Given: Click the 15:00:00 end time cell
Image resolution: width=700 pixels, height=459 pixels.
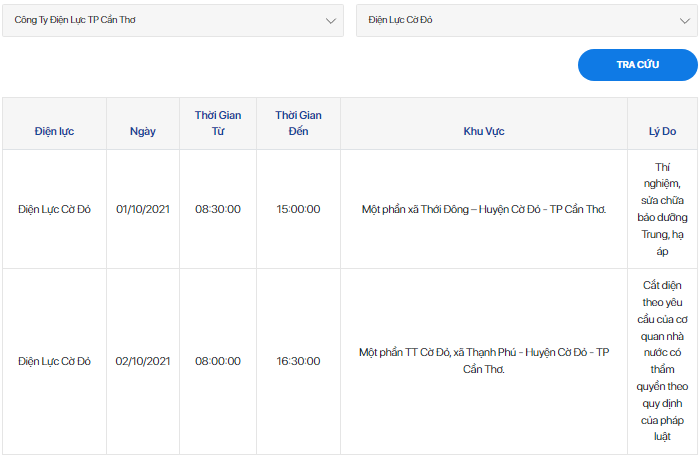Looking at the screenshot, I should pos(298,209).
